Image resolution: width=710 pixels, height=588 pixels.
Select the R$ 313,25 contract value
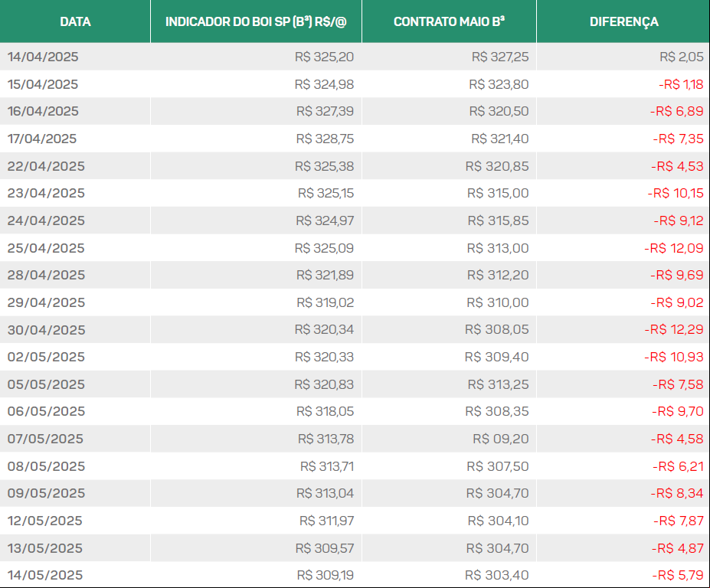[x=498, y=385]
